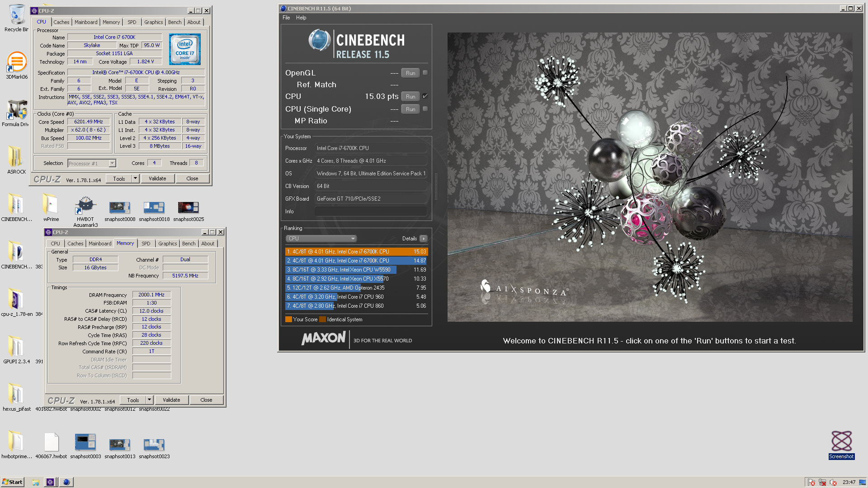
Task: Open the hwbotprime folder icon
Action: click(x=15, y=441)
